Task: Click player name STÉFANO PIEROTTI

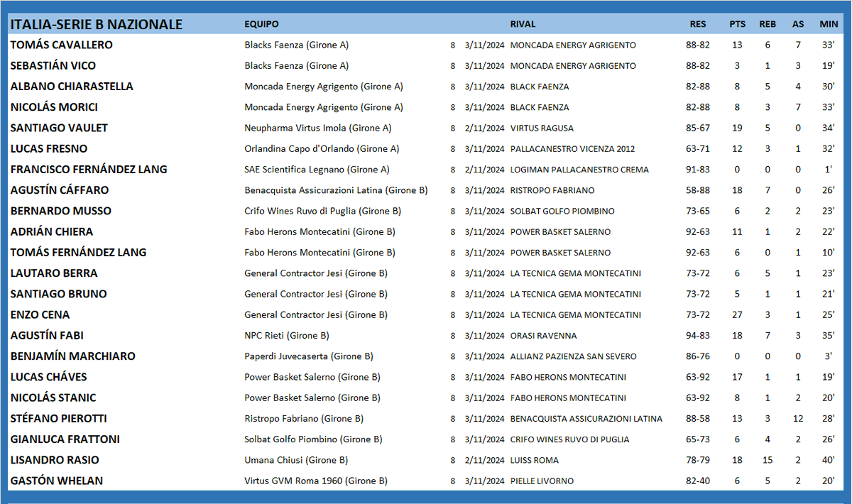Action: [59, 418]
